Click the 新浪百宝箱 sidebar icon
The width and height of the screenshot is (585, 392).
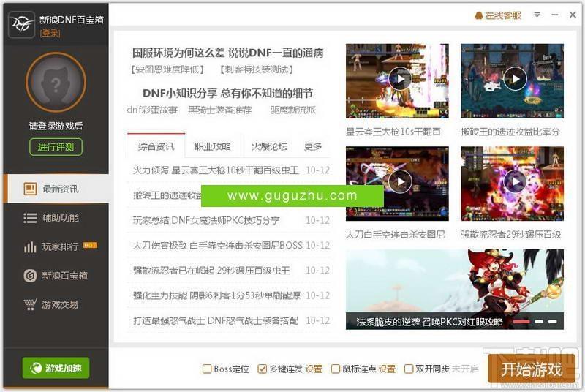30,276
